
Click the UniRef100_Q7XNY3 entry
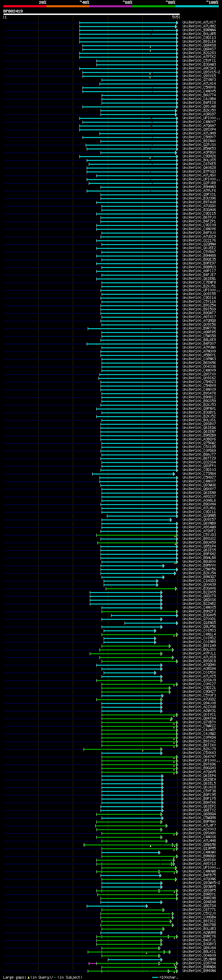point(199,80)
